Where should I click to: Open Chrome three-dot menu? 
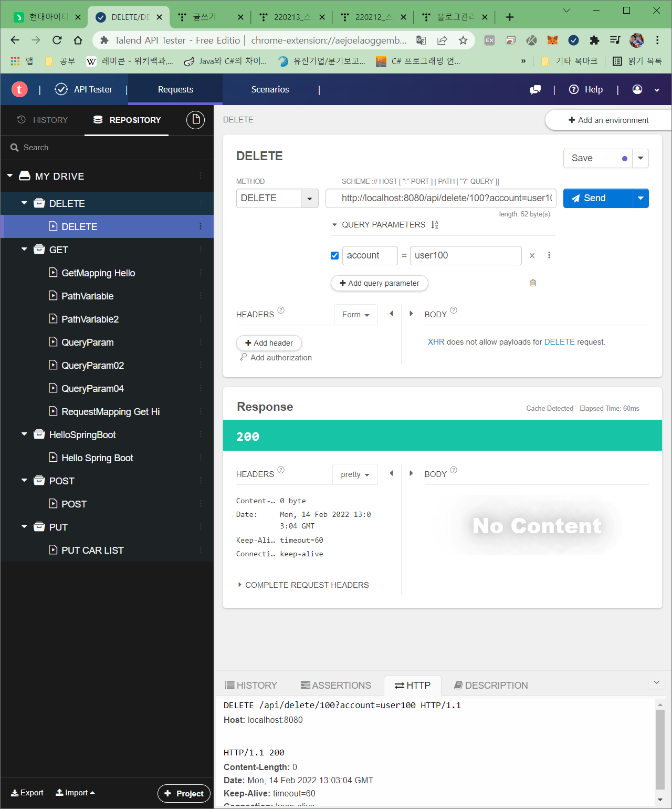657,40
